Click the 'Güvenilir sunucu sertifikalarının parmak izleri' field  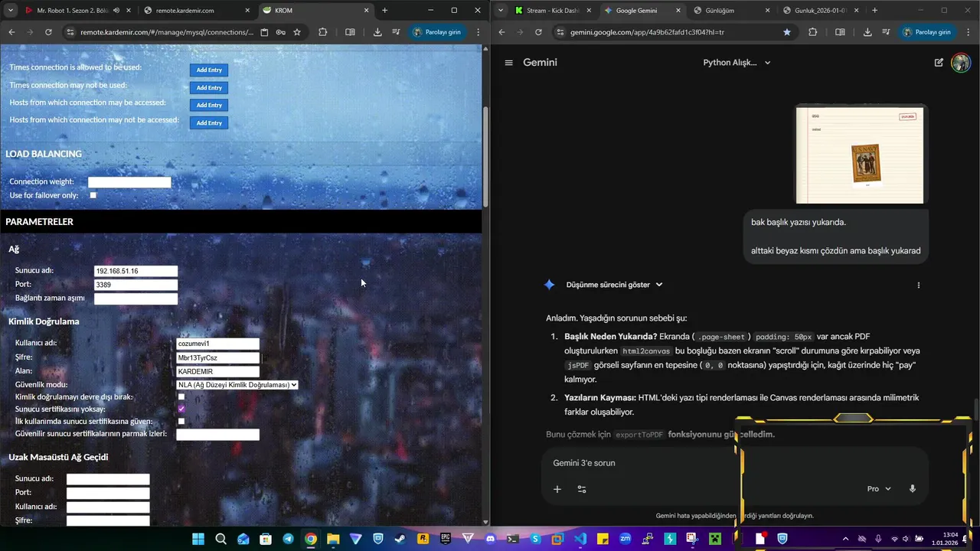218,435
